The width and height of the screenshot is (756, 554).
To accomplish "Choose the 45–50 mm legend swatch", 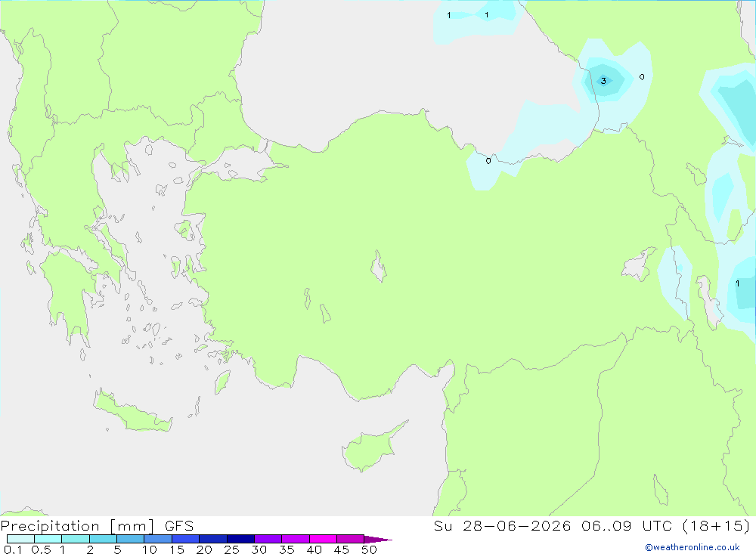I will (x=351, y=539).
